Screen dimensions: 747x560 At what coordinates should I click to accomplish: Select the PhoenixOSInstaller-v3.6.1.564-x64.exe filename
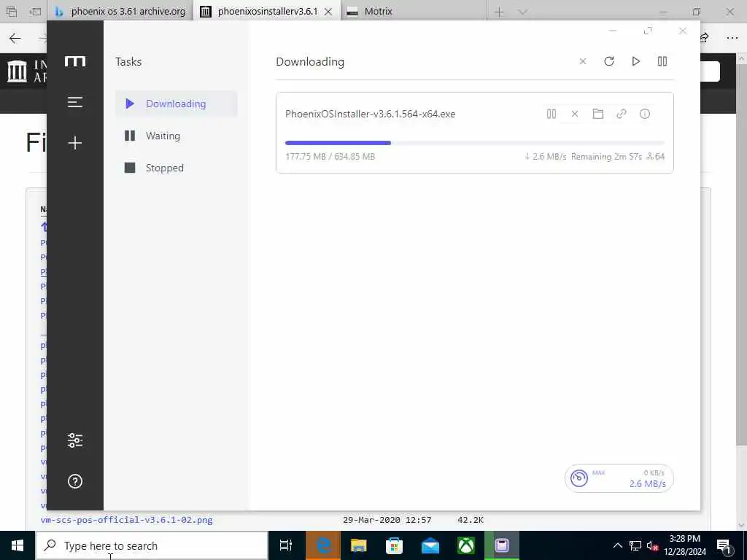(370, 114)
